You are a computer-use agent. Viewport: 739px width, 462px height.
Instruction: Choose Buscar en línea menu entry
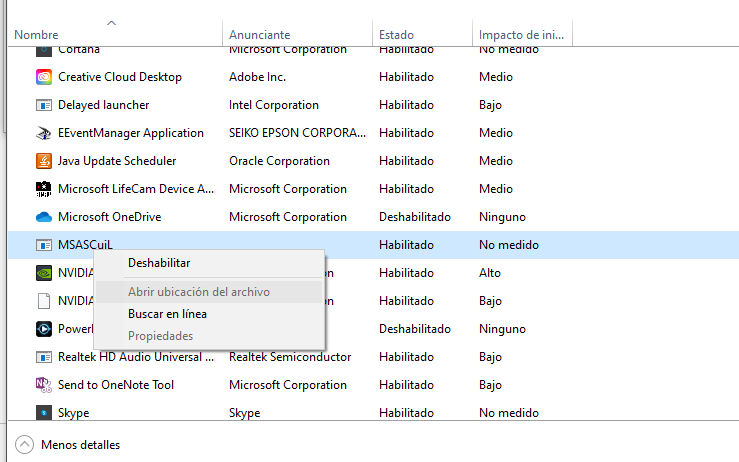coord(167,314)
